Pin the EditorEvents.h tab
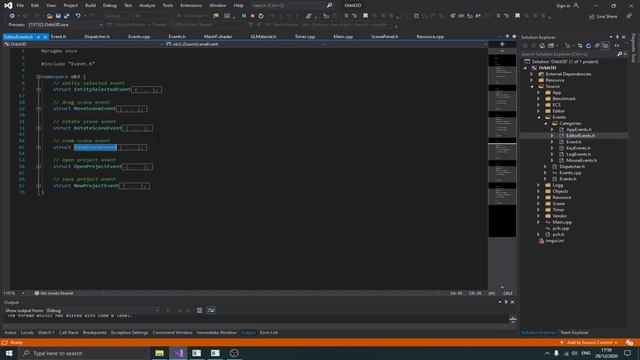Image resolution: width=640 pixels, height=360 pixels. coord(39,37)
